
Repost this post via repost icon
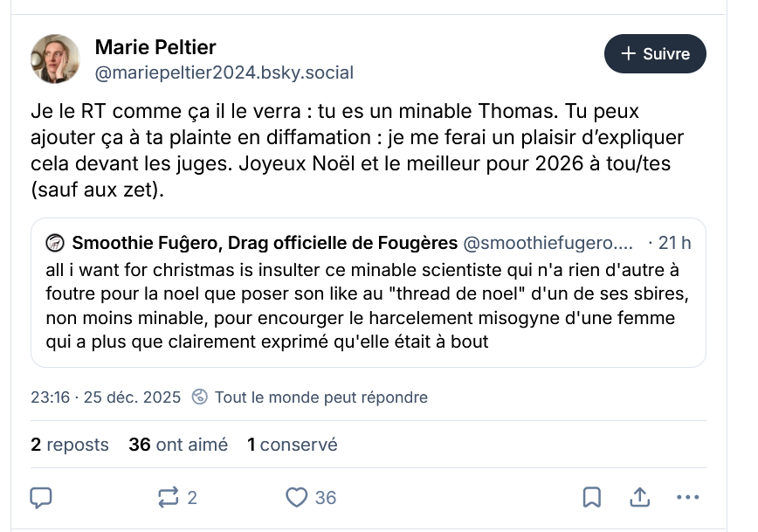click(x=168, y=497)
